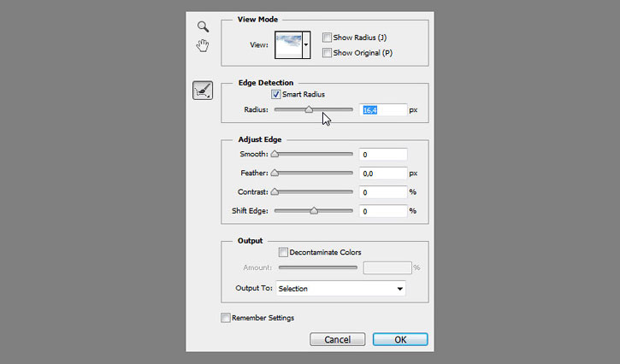The image size is (620, 364).
Task: Click the Feather value input field
Action: [383, 173]
